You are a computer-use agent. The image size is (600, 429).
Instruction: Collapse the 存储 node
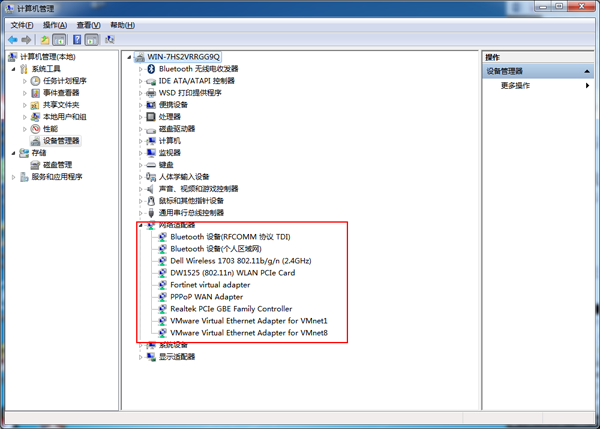(14, 153)
